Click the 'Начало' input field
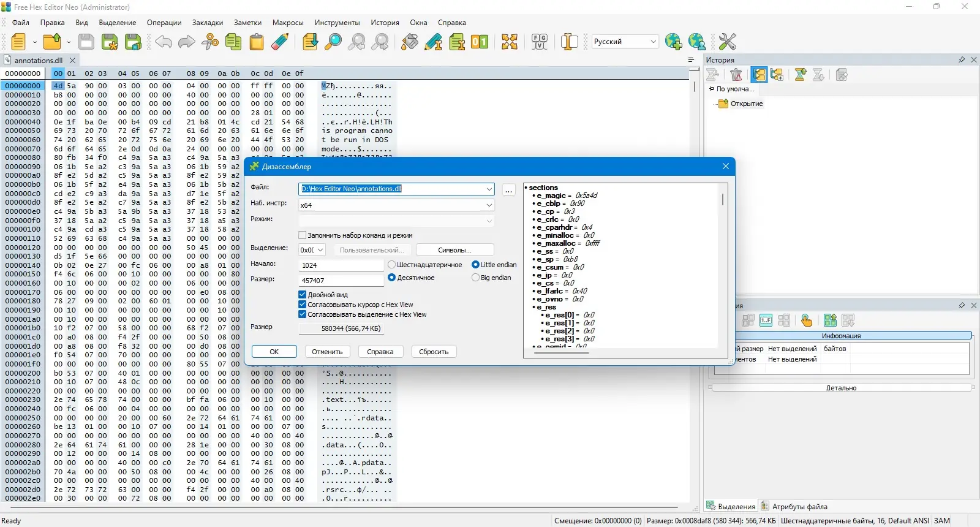Screen dimensions: 980x527 [341, 265]
